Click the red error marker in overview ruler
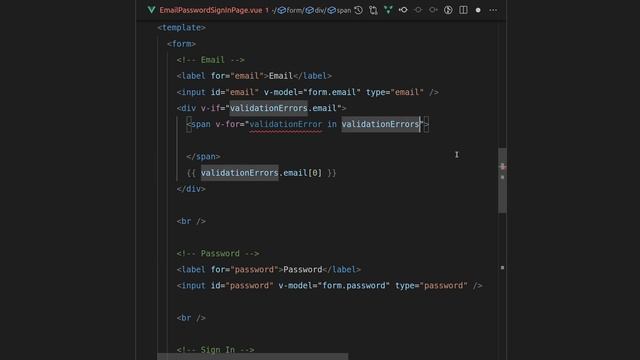This screenshot has height=360, width=640. pyautogui.click(x=502, y=166)
